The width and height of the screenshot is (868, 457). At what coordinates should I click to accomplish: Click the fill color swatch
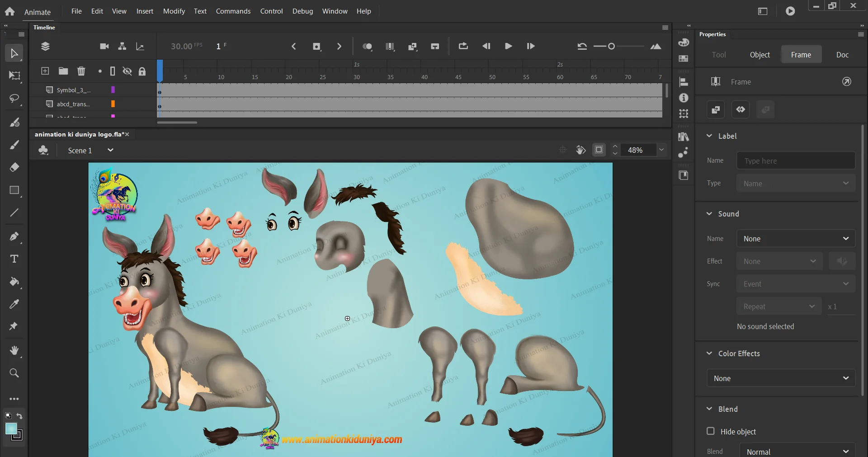[11, 429]
